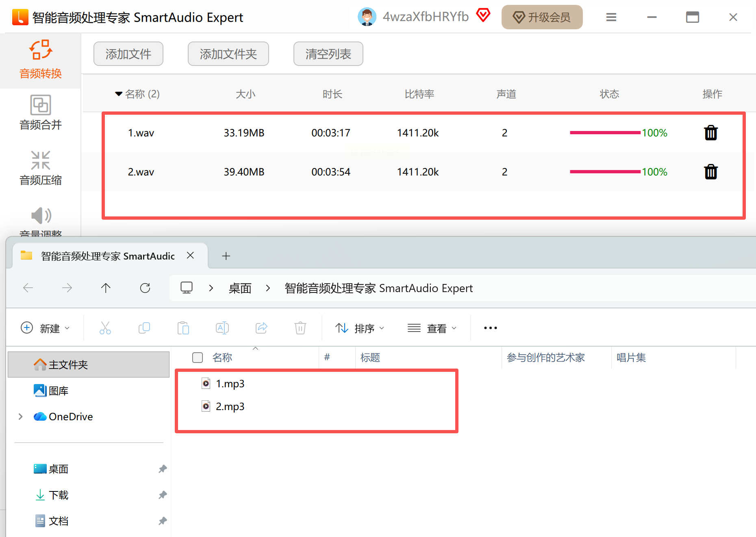Click the 00:03:54 duration cell
This screenshot has height=537, width=756.
[x=331, y=172]
